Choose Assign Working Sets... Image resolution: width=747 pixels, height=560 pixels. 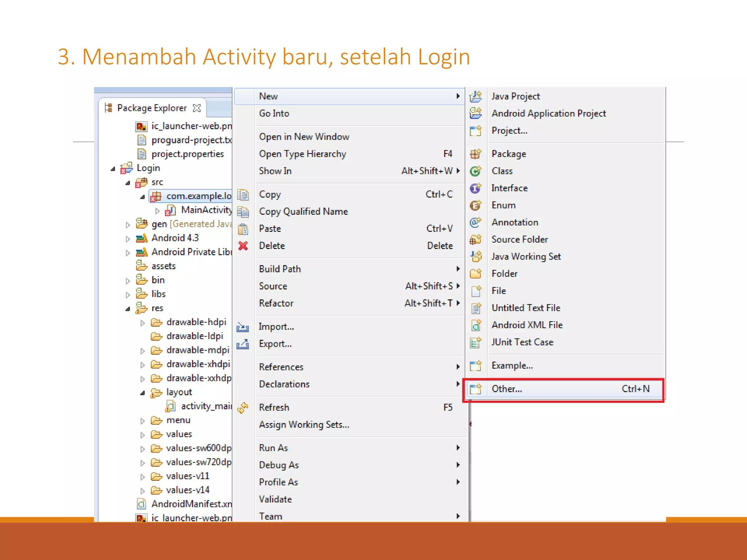pos(349,425)
